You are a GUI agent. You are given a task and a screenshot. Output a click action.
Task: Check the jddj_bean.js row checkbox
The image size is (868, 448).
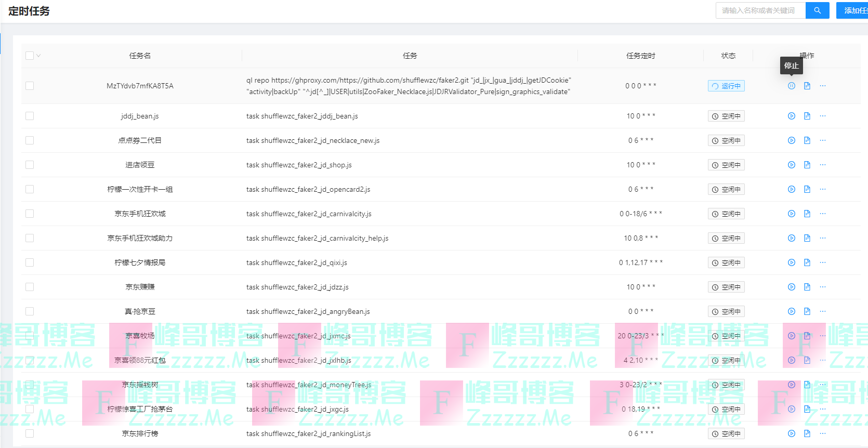pyautogui.click(x=30, y=116)
